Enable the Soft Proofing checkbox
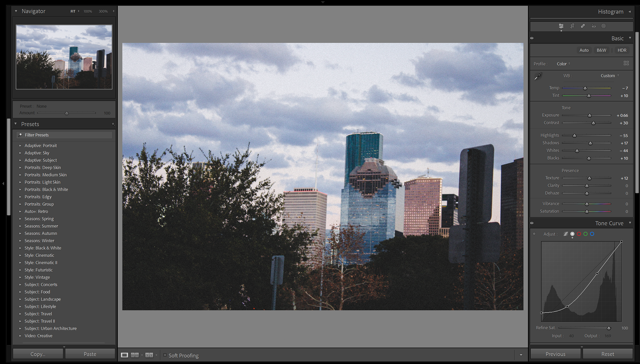 (x=165, y=355)
